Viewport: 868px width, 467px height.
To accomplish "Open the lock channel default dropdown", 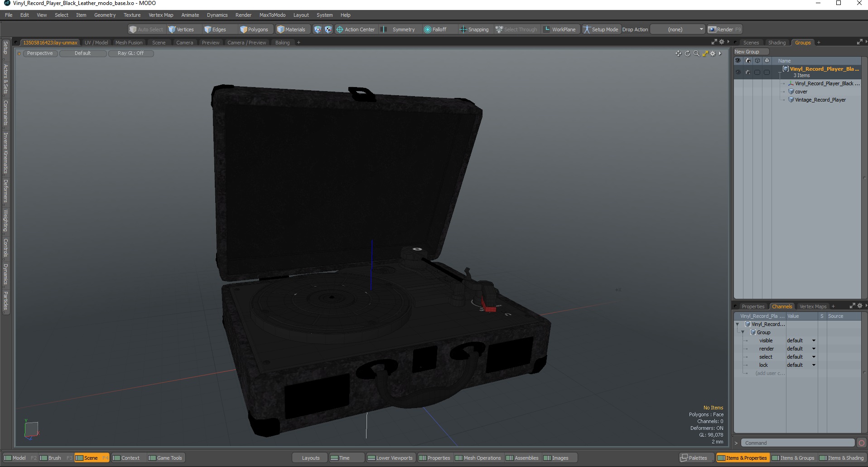I will point(801,365).
